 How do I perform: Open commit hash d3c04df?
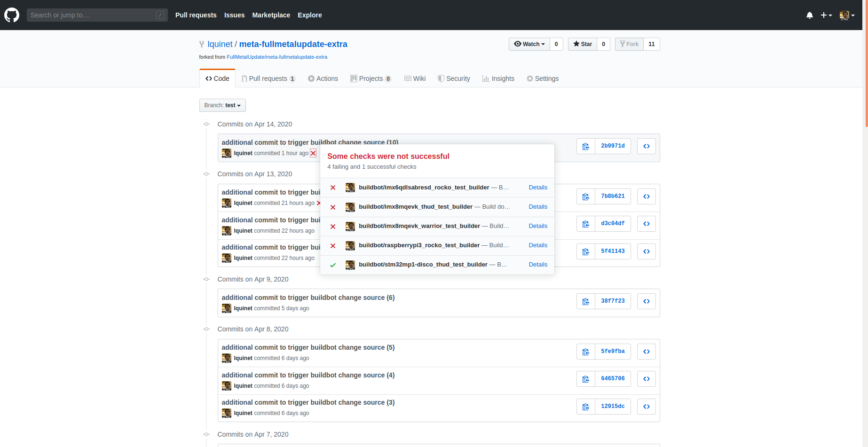coord(613,224)
